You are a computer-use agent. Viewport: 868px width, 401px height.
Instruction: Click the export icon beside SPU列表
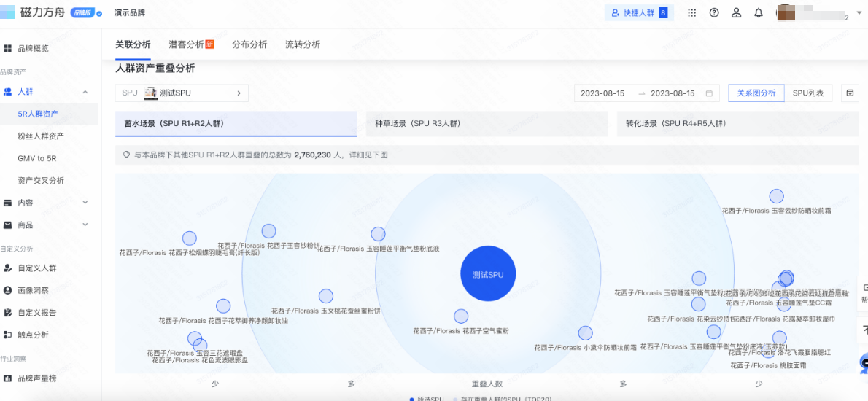click(x=850, y=93)
